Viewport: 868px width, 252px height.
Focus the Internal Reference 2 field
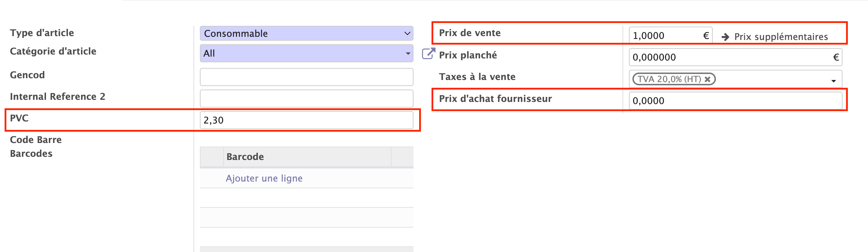306,98
